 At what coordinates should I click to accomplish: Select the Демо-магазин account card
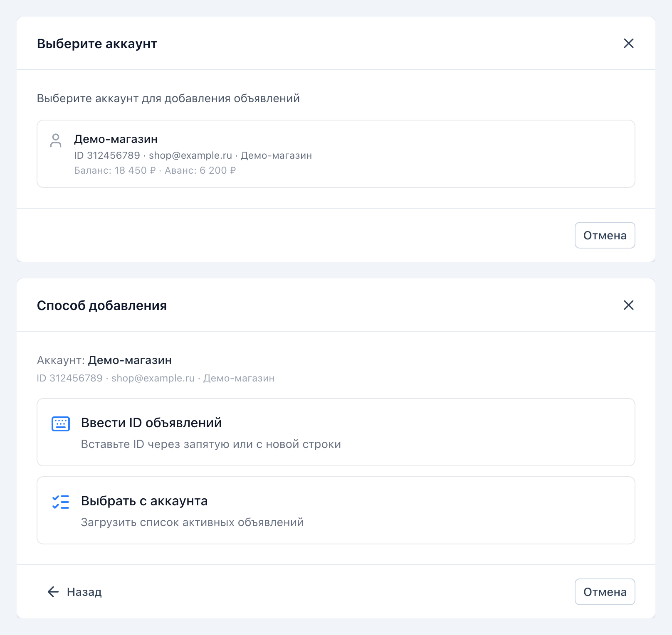336,154
